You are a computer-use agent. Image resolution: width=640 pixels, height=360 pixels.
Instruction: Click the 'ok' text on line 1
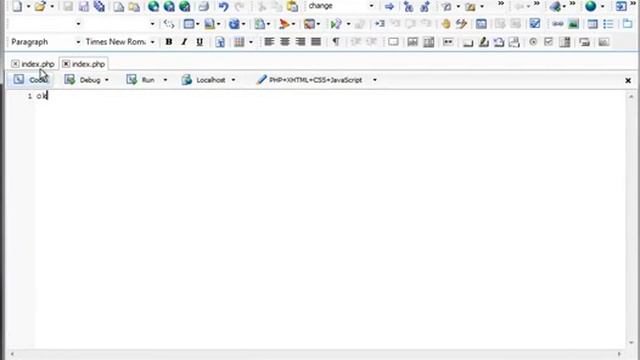[x=42, y=96]
